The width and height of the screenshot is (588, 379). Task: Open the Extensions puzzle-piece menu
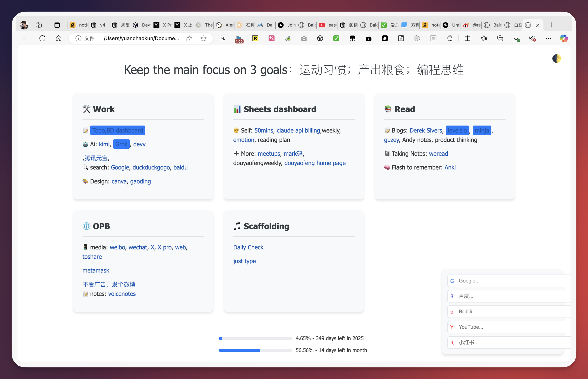click(450, 38)
